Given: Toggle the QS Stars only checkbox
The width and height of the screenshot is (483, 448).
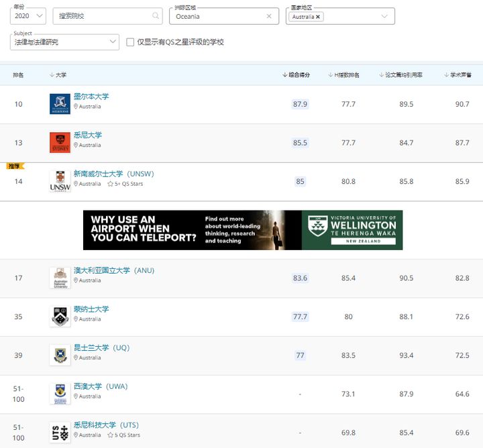Looking at the screenshot, I should pyautogui.click(x=130, y=42).
